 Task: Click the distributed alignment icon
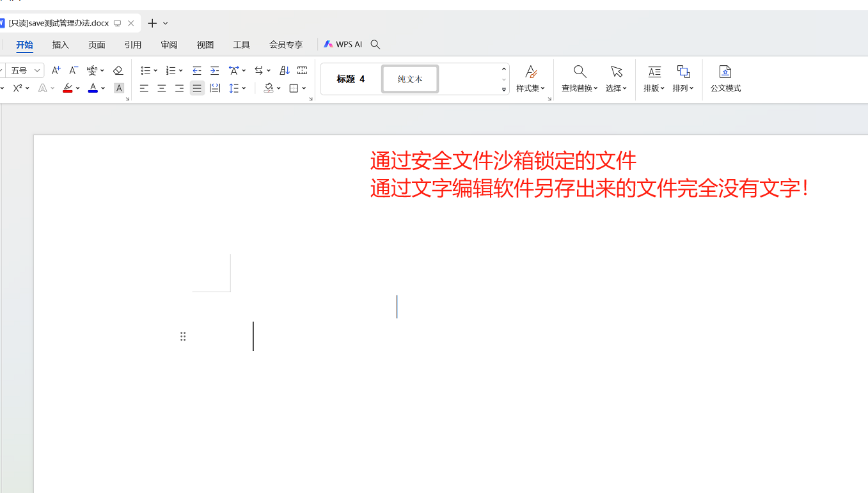coord(215,88)
